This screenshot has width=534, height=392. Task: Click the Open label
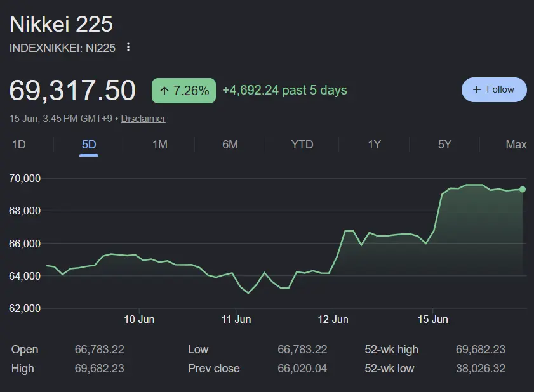[25, 350]
